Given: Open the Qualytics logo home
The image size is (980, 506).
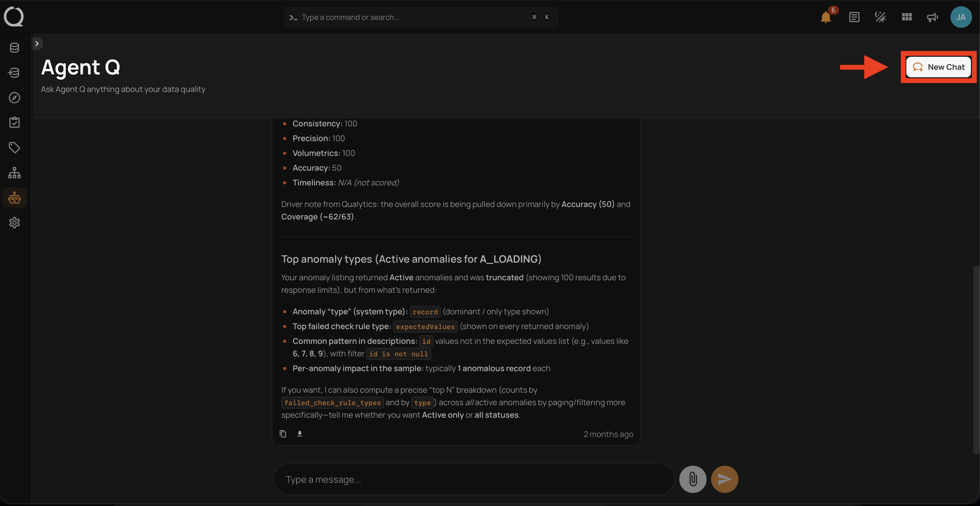Looking at the screenshot, I should pos(14,17).
